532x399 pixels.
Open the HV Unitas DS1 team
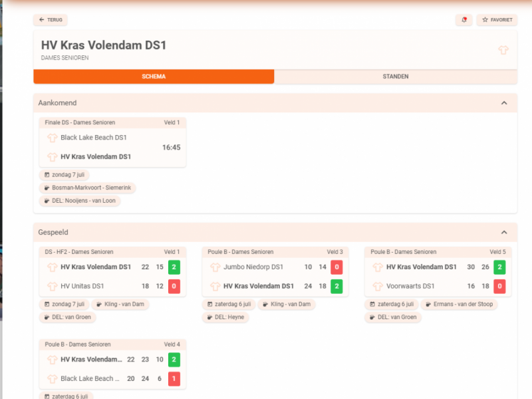click(82, 286)
